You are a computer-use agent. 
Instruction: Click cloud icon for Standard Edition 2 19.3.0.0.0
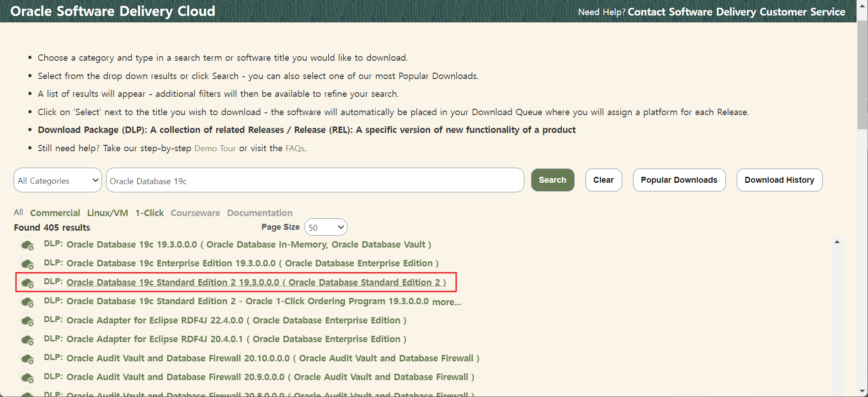(x=28, y=283)
